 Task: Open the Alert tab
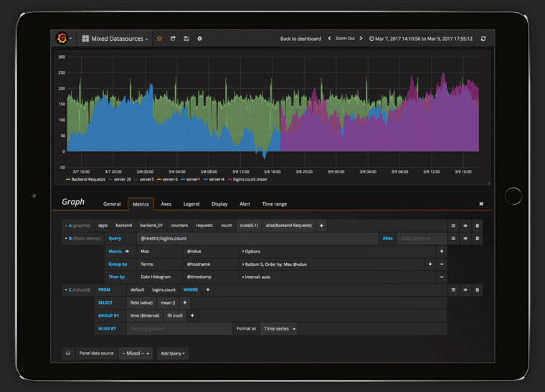245,204
